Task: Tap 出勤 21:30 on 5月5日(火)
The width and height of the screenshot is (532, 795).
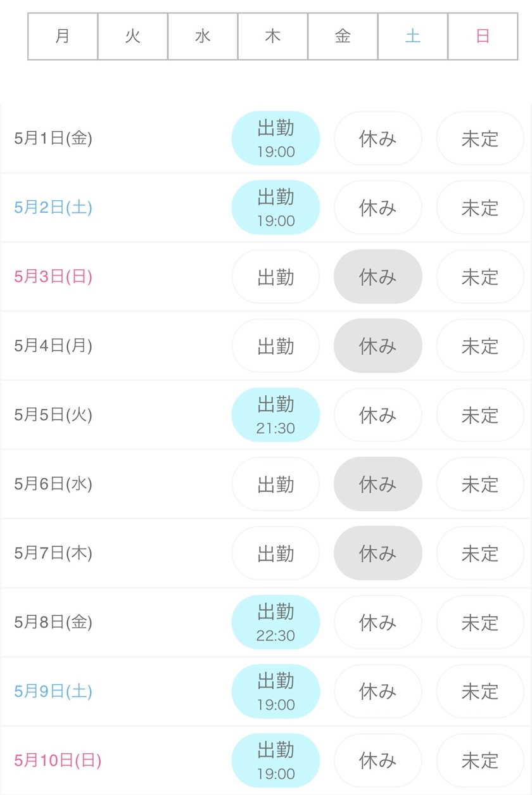Action: click(275, 415)
